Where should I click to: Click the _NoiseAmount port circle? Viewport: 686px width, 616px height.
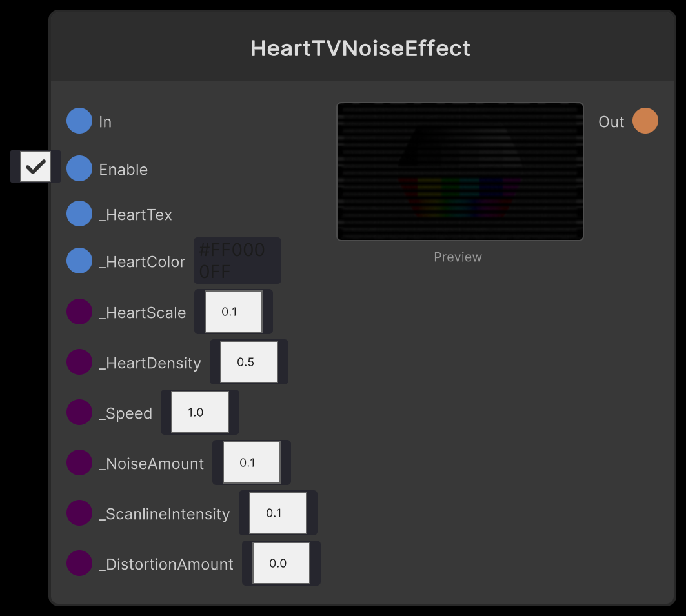pos(79,462)
